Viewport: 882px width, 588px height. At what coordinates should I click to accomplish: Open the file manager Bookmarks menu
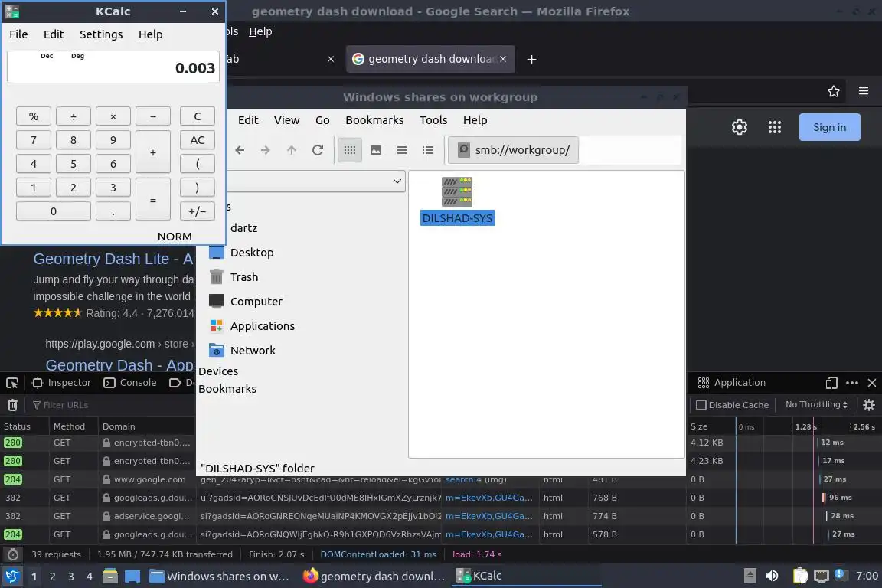(x=374, y=120)
